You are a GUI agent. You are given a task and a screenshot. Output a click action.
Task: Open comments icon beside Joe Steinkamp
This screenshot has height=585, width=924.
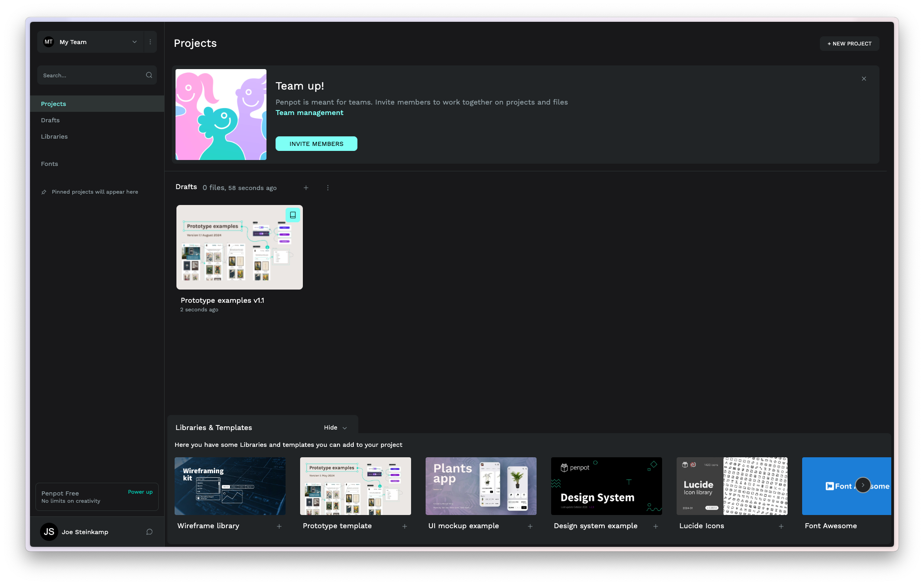(149, 532)
